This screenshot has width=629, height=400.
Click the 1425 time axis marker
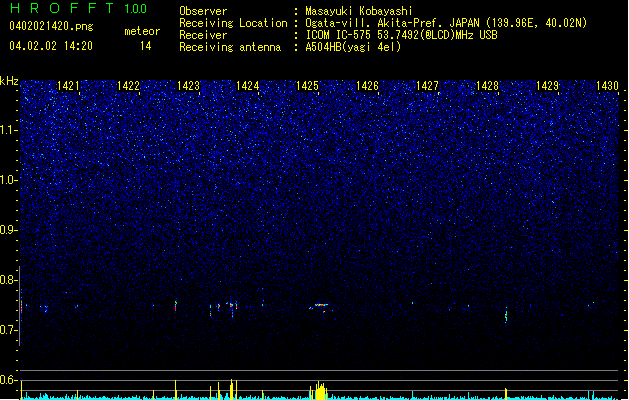pyautogui.click(x=307, y=86)
